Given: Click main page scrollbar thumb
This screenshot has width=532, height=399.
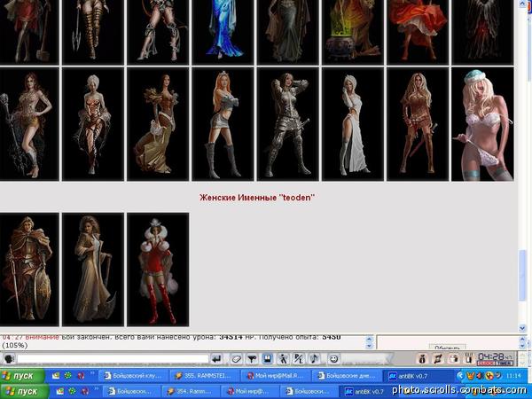Looking at the screenshot, I should click(522, 275).
